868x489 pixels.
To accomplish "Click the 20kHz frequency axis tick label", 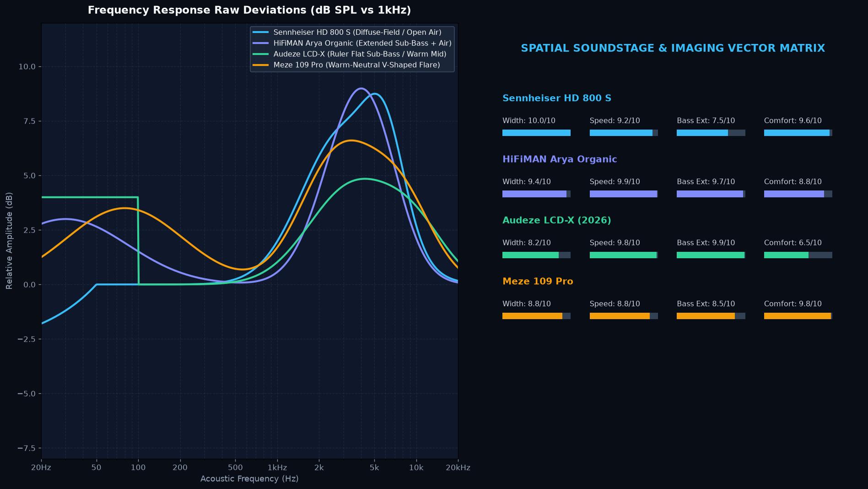I will [x=458, y=467].
